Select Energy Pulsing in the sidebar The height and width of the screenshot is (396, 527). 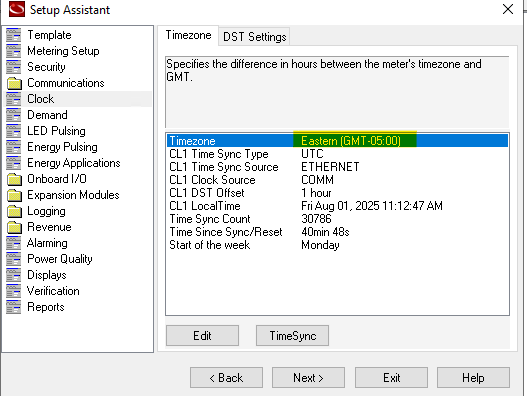[62, 147]
